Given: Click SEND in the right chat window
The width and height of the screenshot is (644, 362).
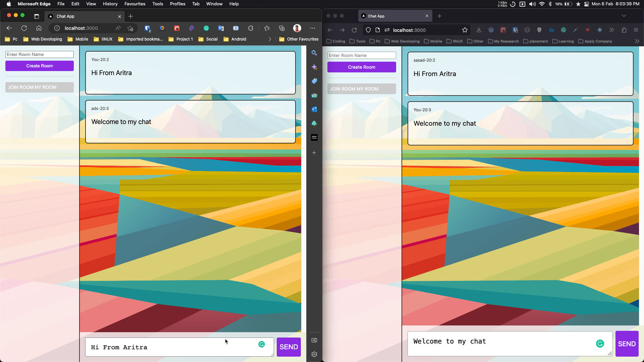Looking at the screenshot, I should 627,344.
